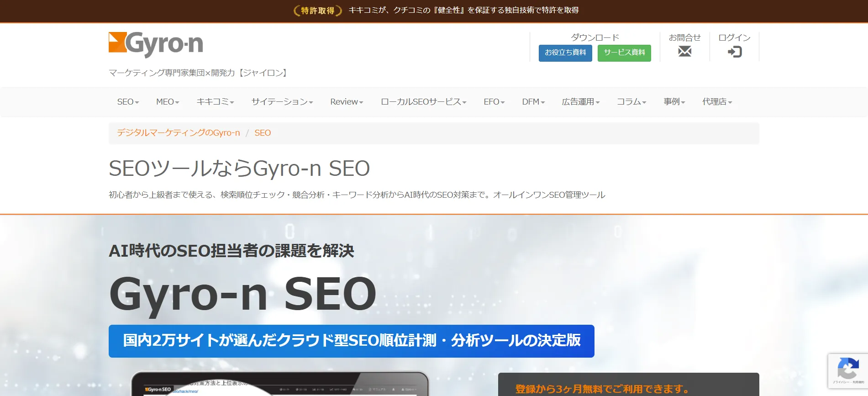This screenshot has height=396, width=868.
Task: Expand the DFM dropdown
Action: pyautogui.click(x=533, y=102)
